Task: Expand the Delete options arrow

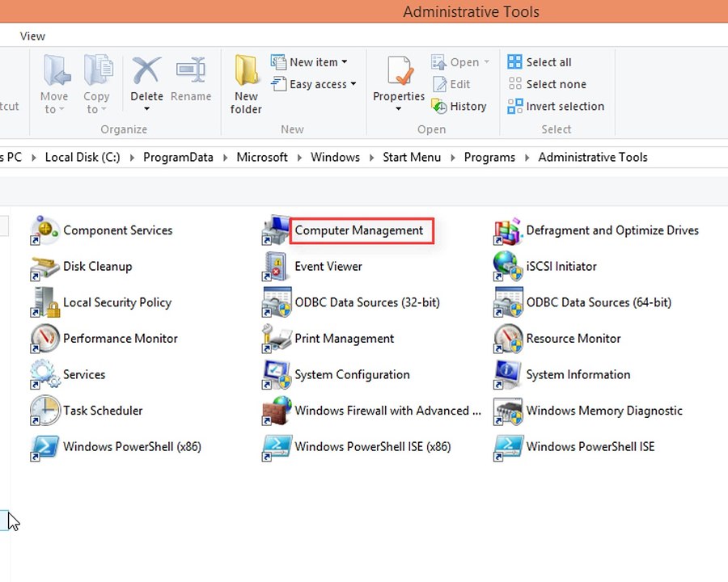Action: click(146, 109)
